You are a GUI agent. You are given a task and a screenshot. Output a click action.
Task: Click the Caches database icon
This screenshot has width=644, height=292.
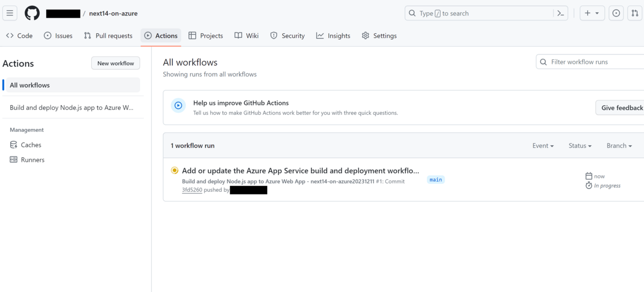coord(13,145)
